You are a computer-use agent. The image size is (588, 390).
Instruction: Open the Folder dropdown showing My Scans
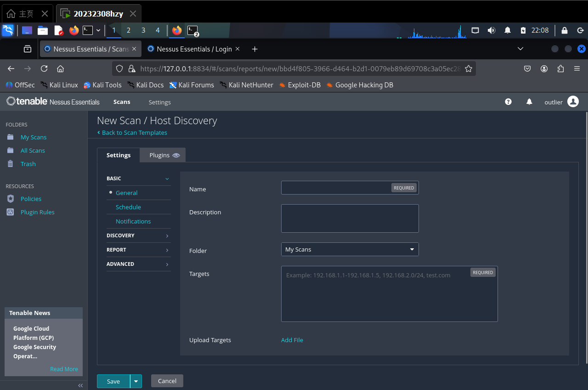[350, 249]
